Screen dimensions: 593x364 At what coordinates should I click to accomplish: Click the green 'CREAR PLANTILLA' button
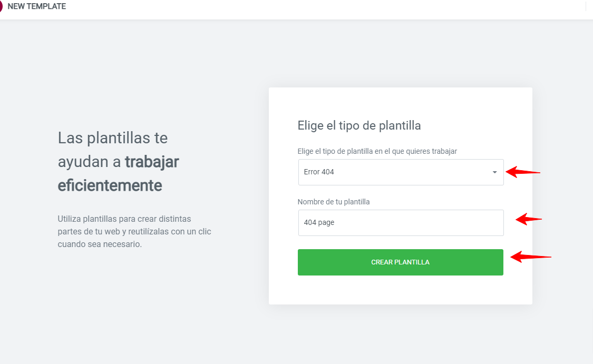pos(401,262)
